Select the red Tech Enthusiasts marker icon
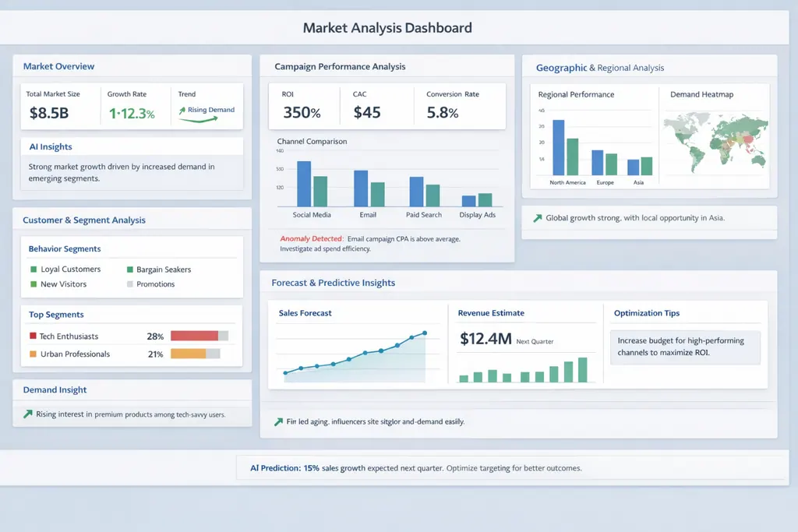 click(33, 336)
